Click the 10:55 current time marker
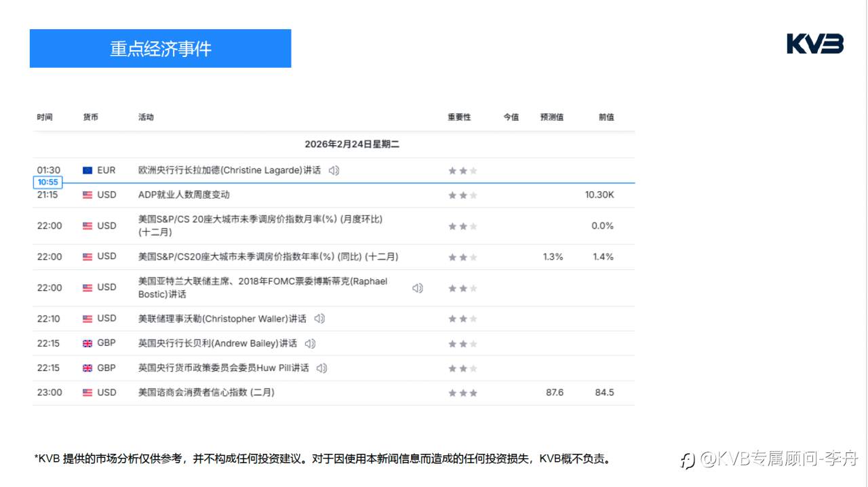Viewport: 868px width, 487px height. pos(47,182)
